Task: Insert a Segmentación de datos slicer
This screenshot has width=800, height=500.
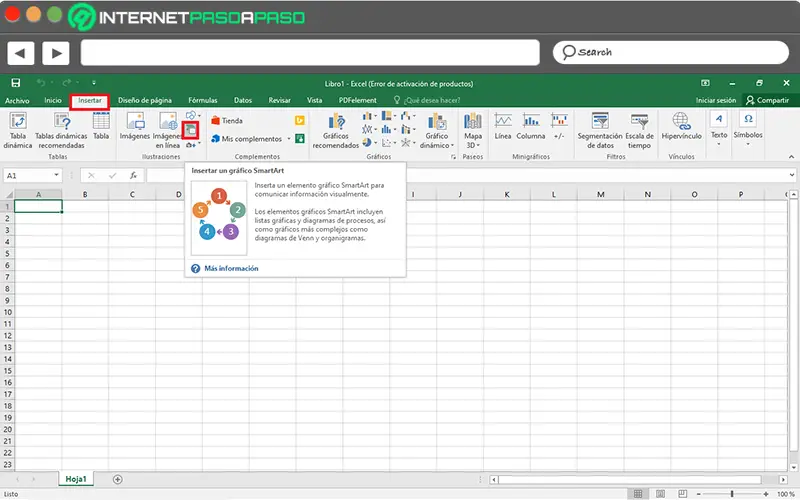Action: [599, 131]
